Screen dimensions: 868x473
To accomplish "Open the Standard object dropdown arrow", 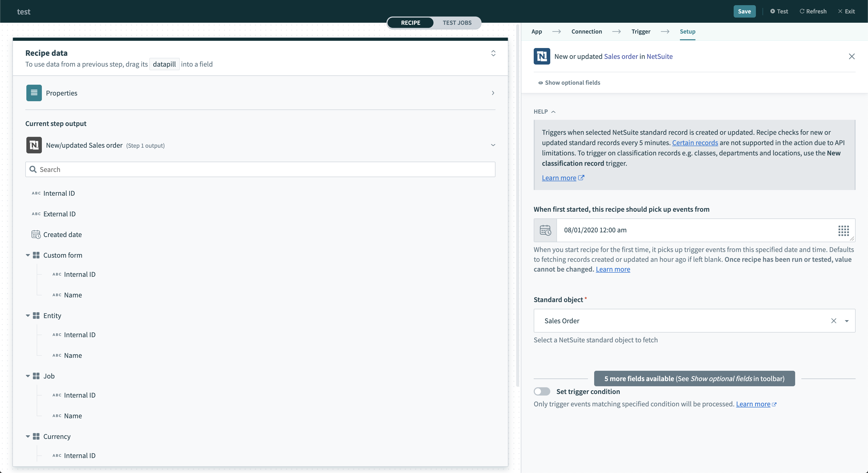I will 847,321.
